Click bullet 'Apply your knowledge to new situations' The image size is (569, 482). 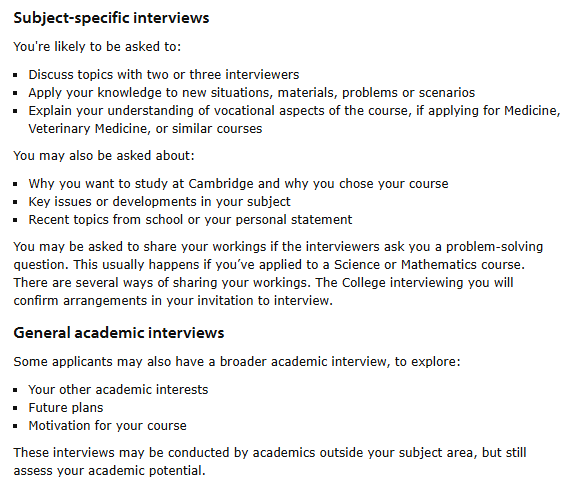pos(251,93)
